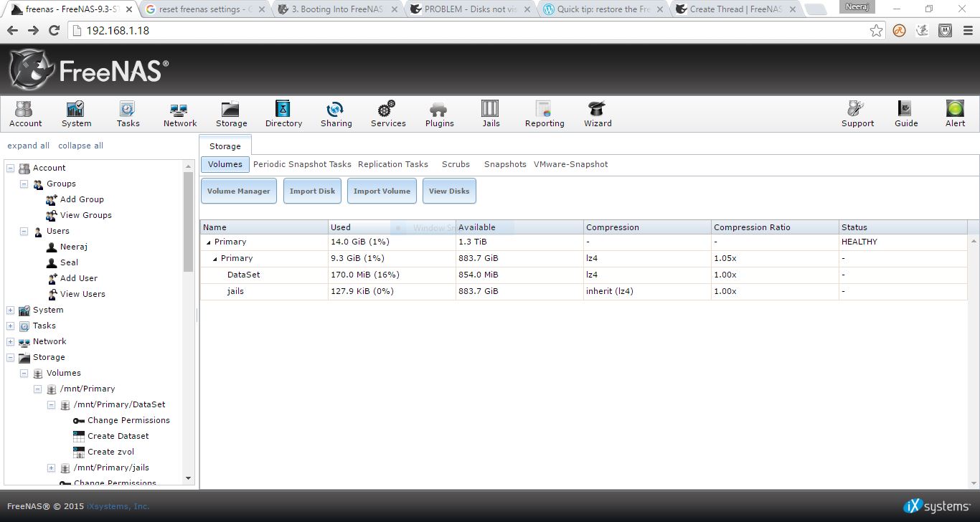Screen dimensions: 980x522
Task: Click the Import Disk button
Action: click(x=312, y=191)
